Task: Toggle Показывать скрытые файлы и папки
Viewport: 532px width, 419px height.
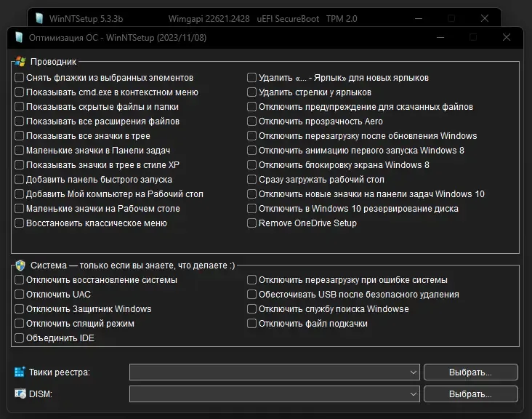Action: [x=20, y=107]
